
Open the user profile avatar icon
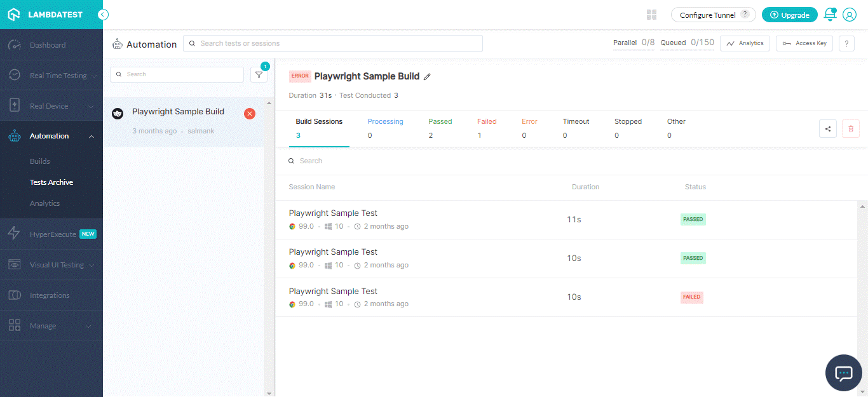850,15
